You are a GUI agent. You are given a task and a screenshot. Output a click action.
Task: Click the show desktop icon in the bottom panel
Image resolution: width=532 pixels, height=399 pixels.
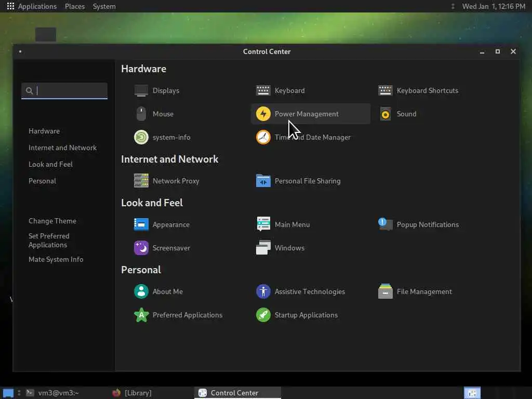point(8,393)
